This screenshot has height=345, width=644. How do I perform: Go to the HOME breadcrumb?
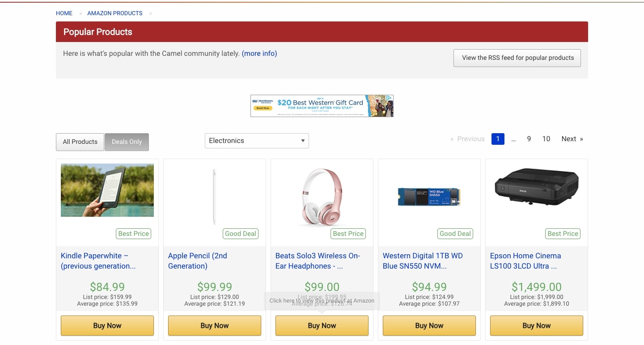pos(64,13)
